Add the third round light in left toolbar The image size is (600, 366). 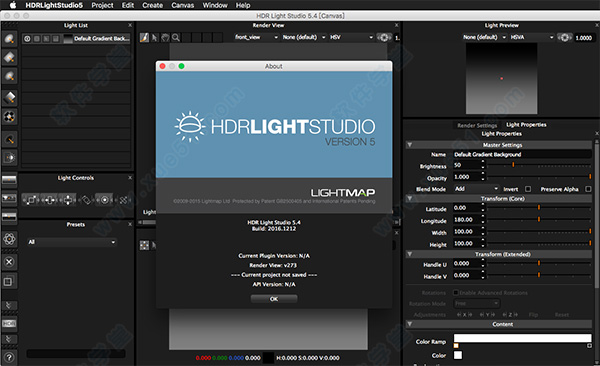coord(9,77)
